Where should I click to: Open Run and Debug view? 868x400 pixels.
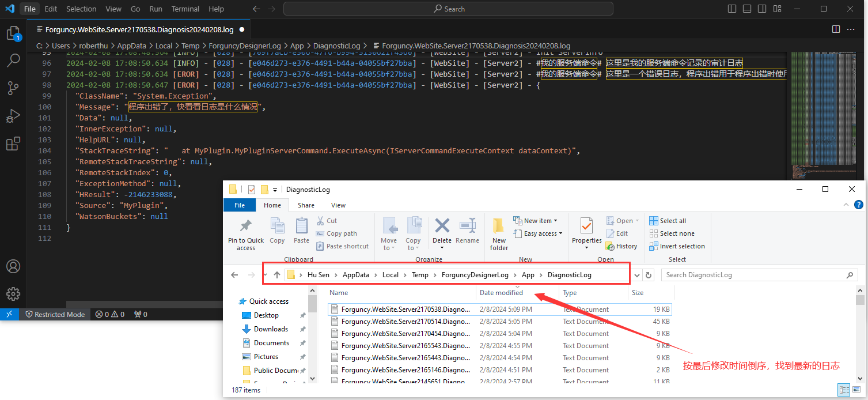[13, 115]
